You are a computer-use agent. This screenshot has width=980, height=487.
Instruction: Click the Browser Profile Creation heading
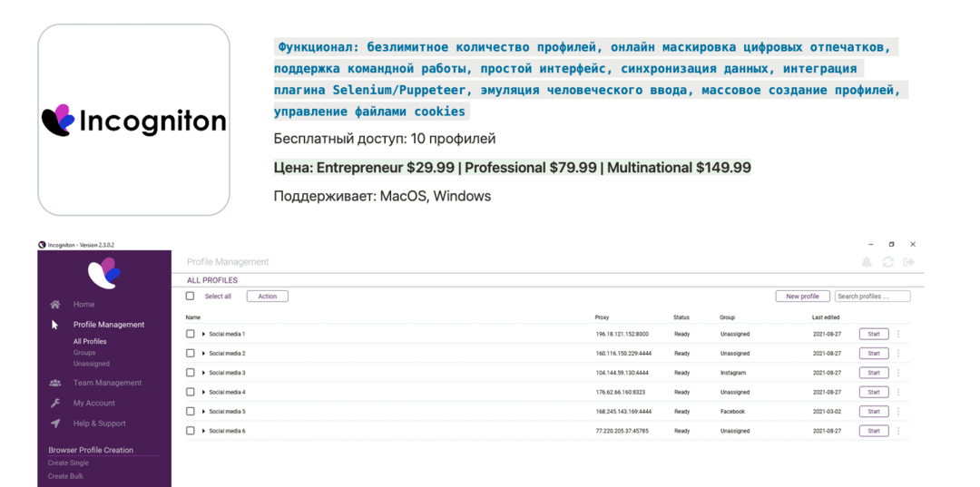[x=91, y=450]
